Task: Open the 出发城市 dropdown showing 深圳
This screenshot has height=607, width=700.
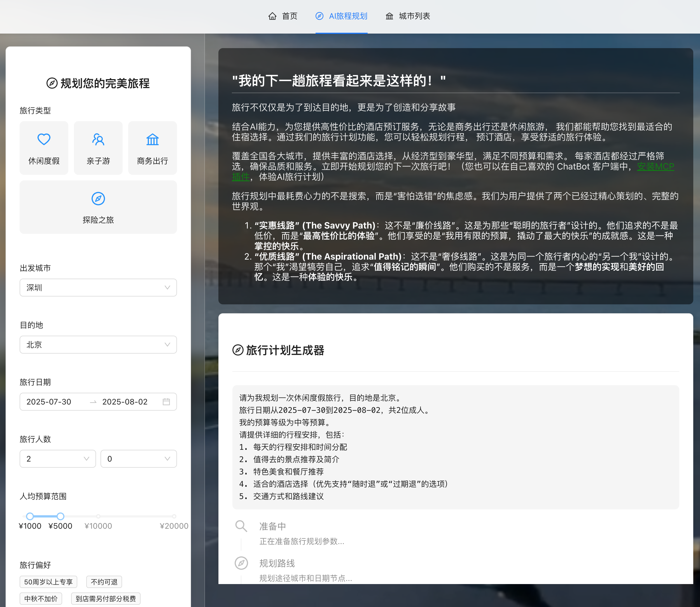Action: click(98, 288)
